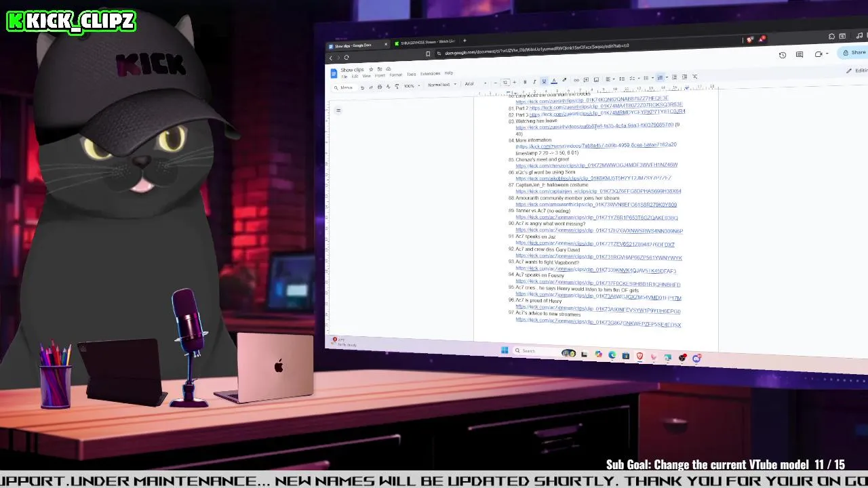This screenshot has width=868, height=488.
Task: Open the Arial font dropdown
Action: tap(475, 83)
